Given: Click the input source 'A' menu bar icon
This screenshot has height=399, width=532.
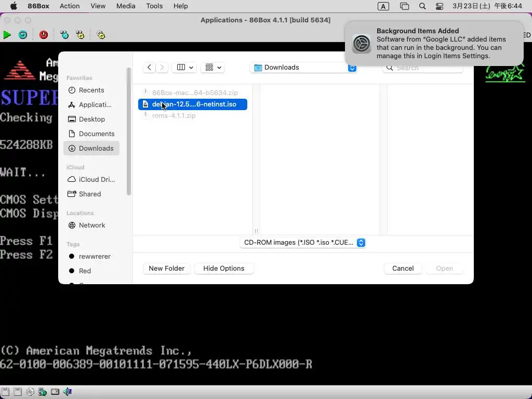Looking at the screenshot, I should 383,6.
